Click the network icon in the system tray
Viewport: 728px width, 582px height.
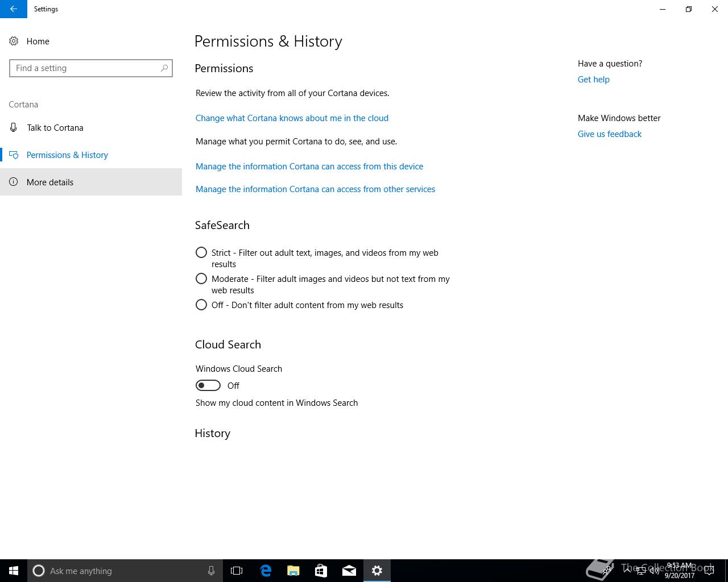point(640,571)
